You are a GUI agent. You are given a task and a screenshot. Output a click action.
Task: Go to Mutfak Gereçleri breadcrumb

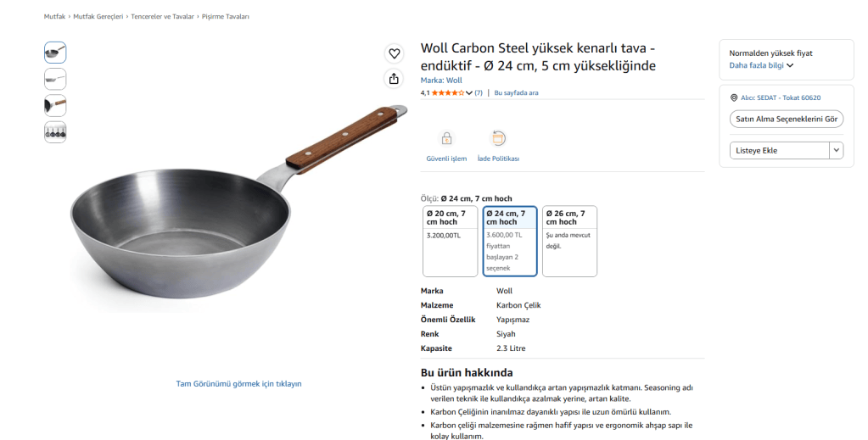[x=98, y=17]
